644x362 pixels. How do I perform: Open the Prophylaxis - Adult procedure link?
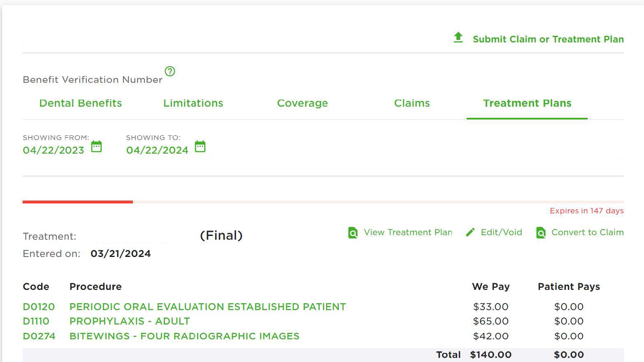130,321
